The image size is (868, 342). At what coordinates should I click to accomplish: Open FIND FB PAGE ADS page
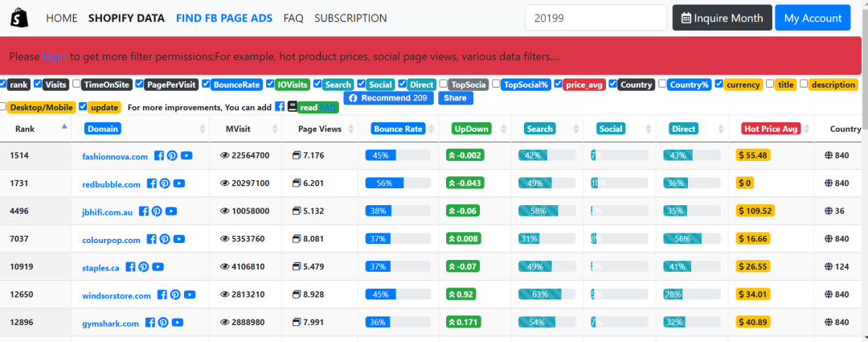point(224,19)
